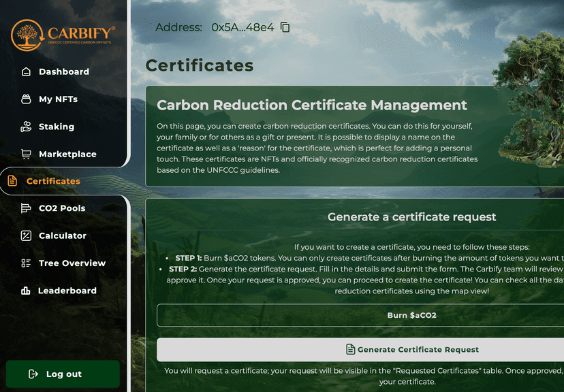The width and height of the screenshot is (564, 392).
Task: Click the Tree Overview icon
Action: pyautogui.click(x=25, y=263)
